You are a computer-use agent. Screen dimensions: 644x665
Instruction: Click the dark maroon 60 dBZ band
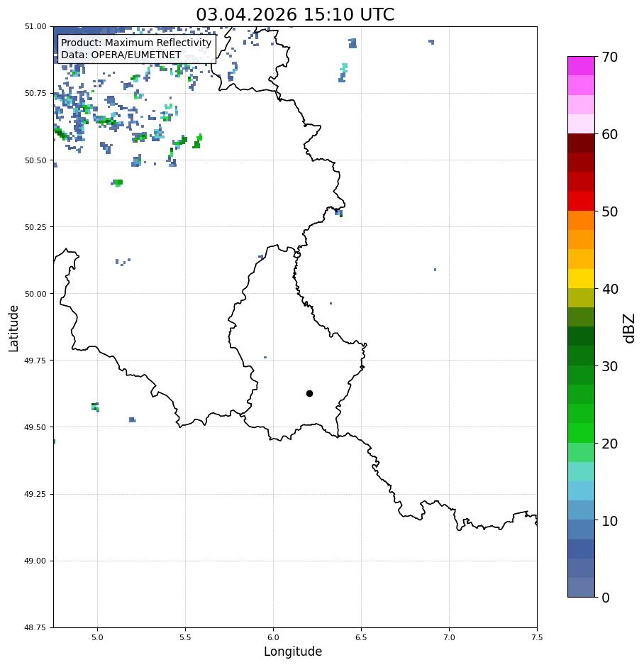pos(581,143)
